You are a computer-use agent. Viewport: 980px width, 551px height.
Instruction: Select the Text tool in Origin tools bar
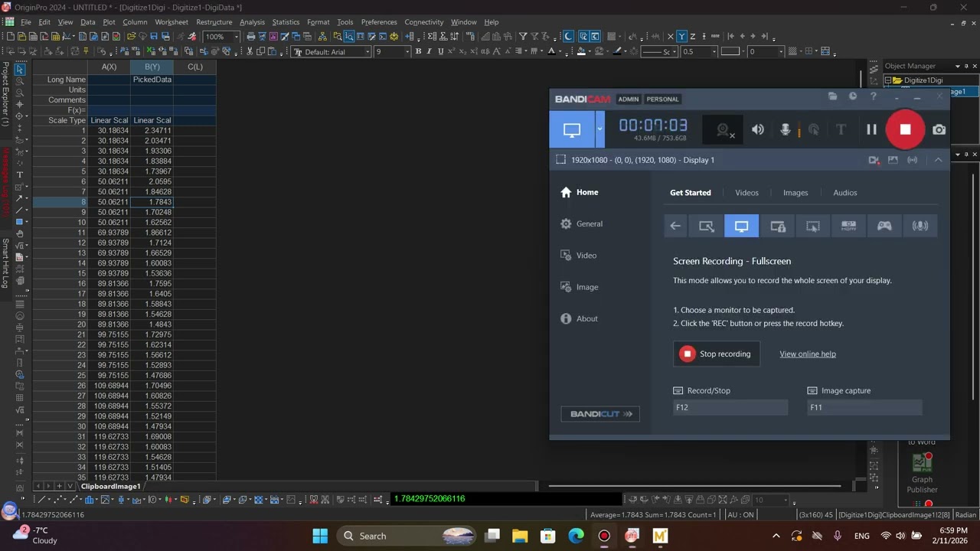point(20,175)
